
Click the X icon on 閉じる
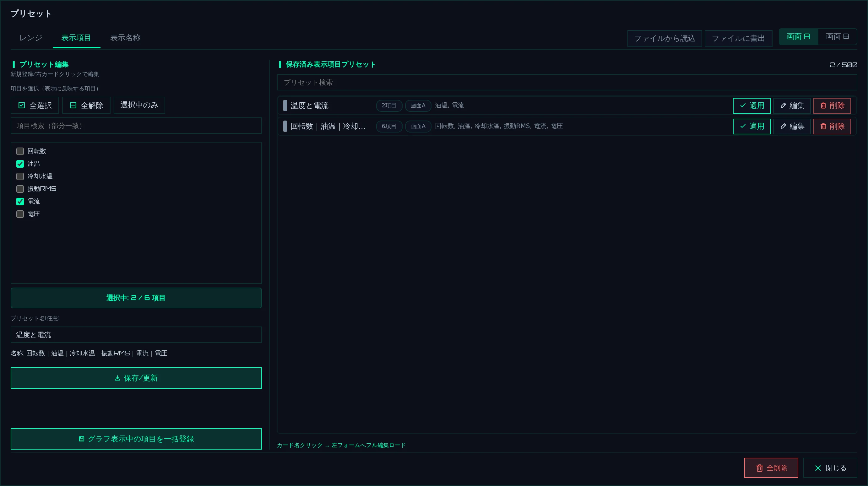(x=818, y=468)
